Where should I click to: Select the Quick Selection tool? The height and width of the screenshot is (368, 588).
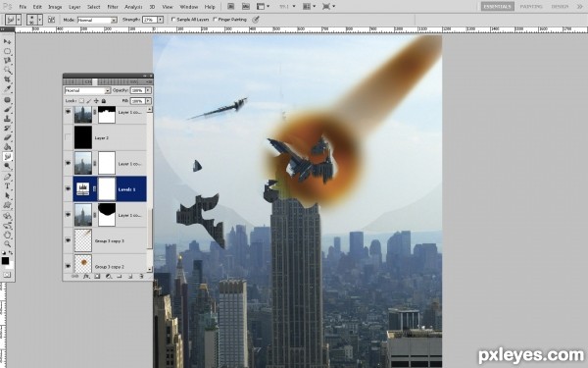(x=7, y=70)
